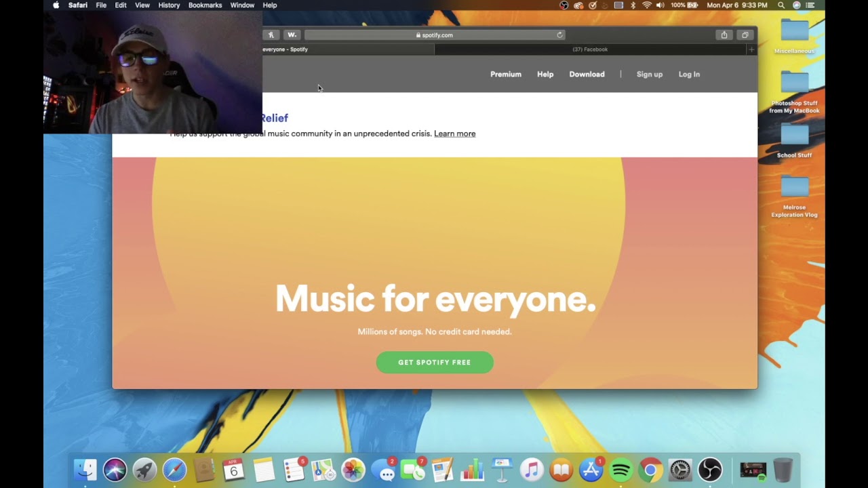The height and width of the screenshot is (488, 868).
Task: Open Contacts app in dock
Action: (x=203, y=470)
